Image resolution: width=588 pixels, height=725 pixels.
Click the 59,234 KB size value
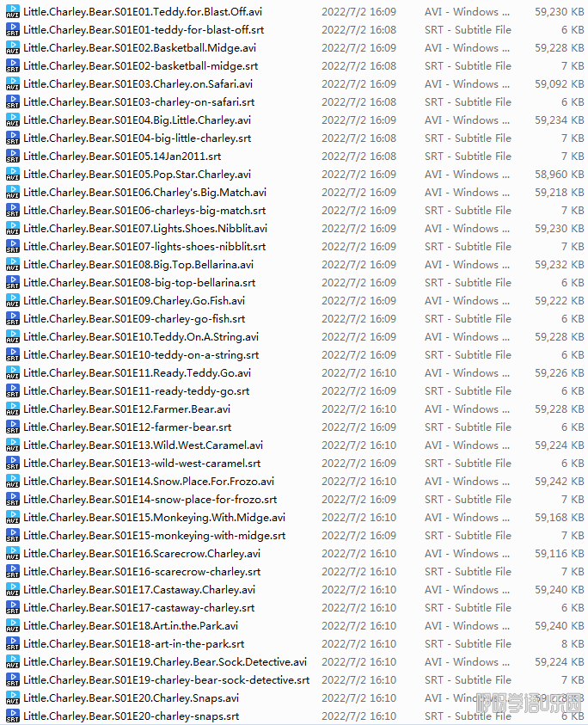tap(560, 120)
